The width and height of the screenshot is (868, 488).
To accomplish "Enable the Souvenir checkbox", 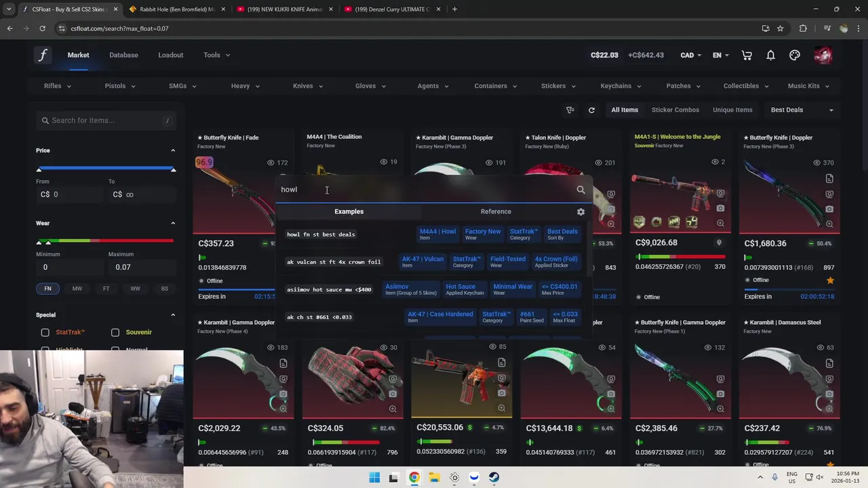I will click(115, 332).
